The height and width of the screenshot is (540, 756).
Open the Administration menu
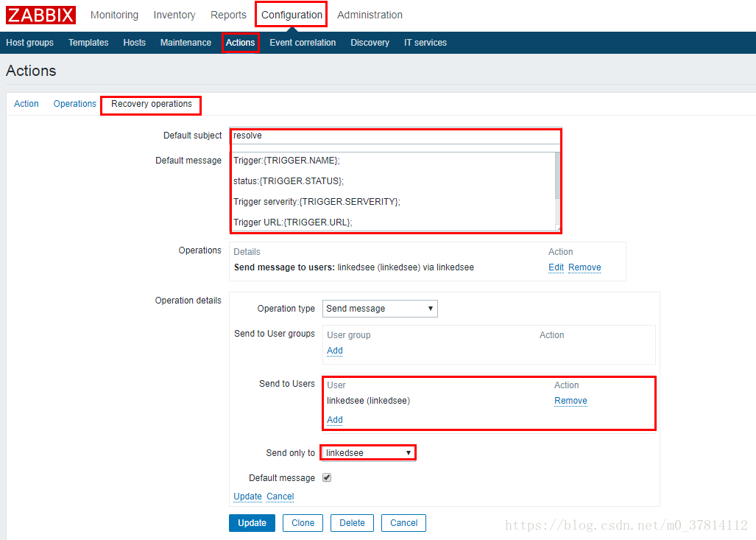click(x=370, y=15)
